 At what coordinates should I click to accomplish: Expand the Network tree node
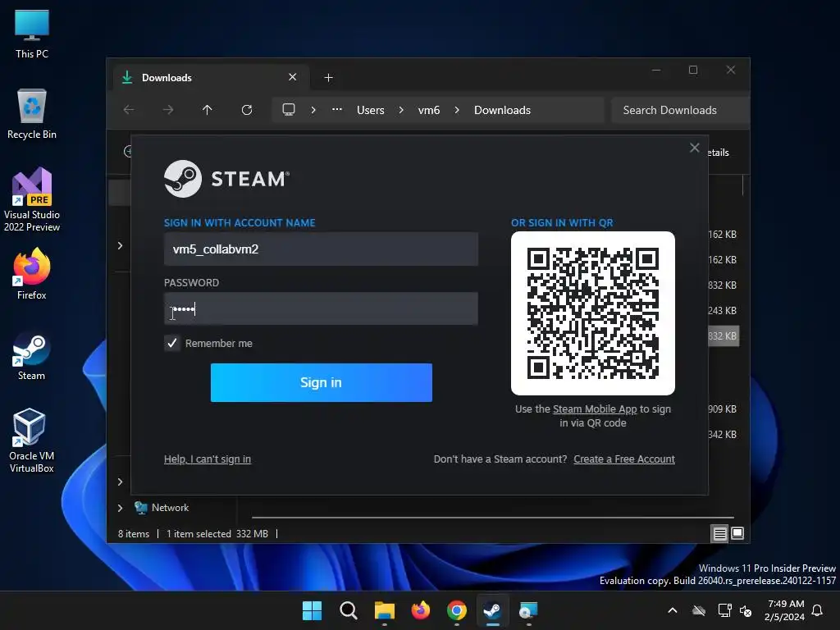tap(120, 508)
